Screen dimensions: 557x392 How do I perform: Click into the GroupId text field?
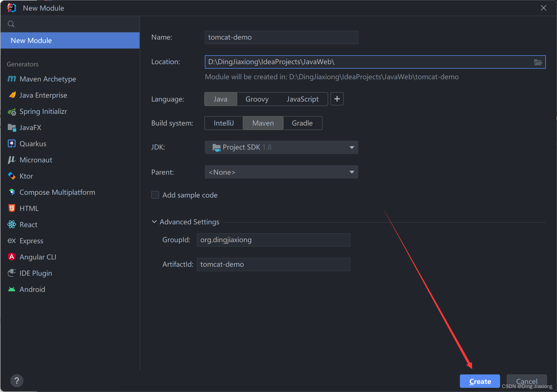(273, 240)
